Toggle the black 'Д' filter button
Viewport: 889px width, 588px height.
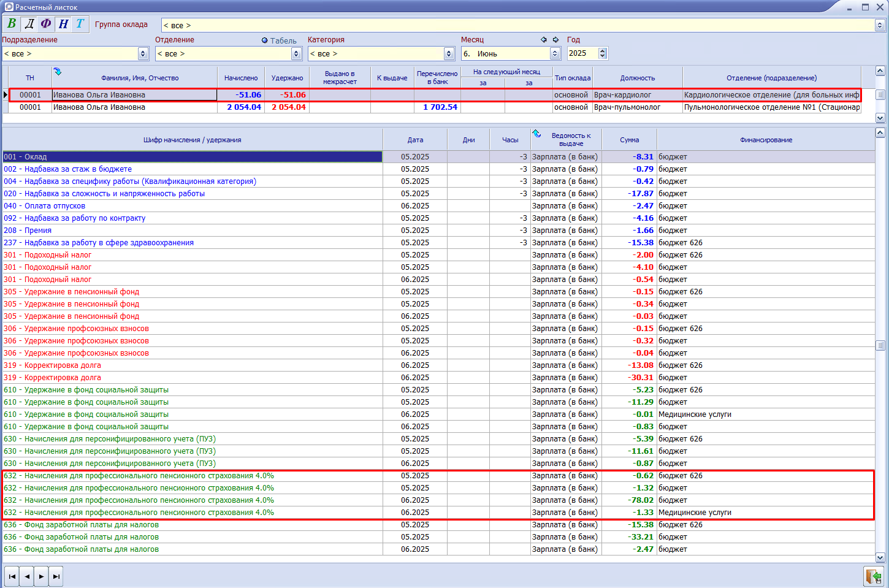29,24
